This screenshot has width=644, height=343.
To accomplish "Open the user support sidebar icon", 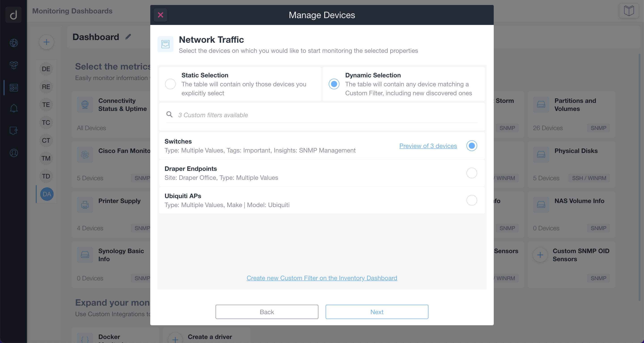I will 14,153.
